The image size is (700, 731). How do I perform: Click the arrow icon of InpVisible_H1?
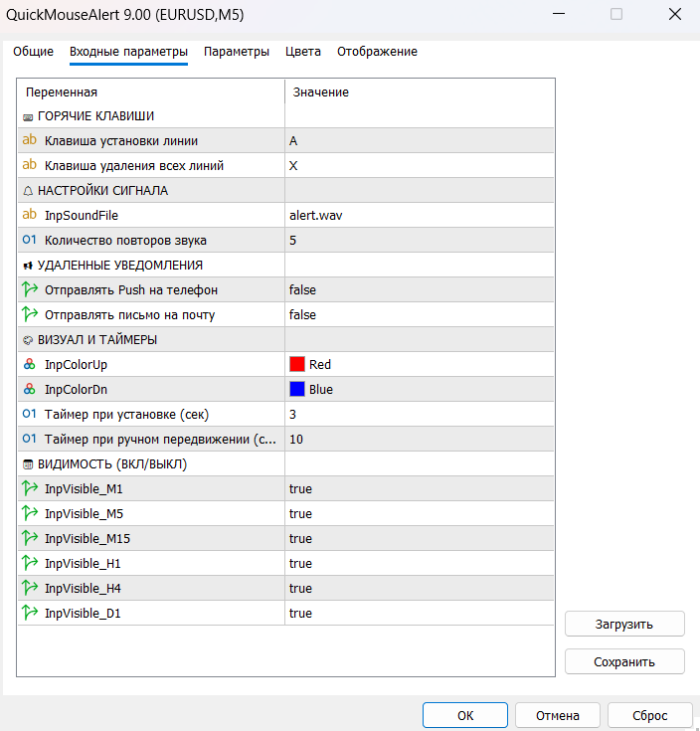(x=30, y=563)
